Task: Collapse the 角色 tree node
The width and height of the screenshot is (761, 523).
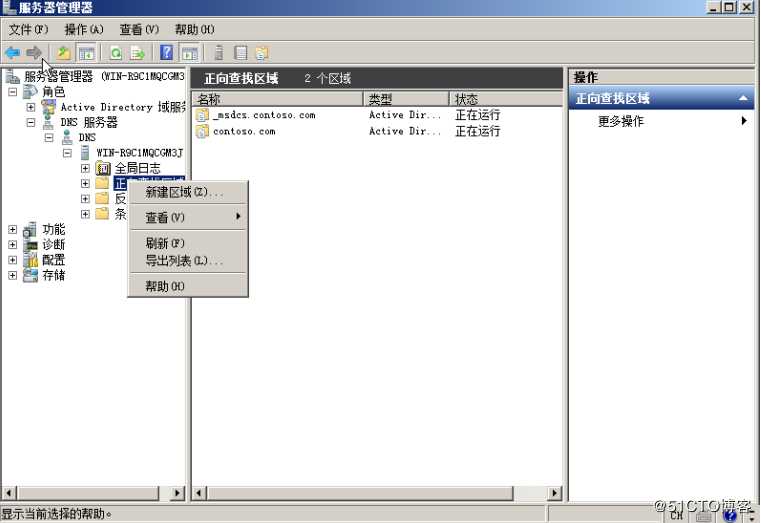Action: [13, 91]
